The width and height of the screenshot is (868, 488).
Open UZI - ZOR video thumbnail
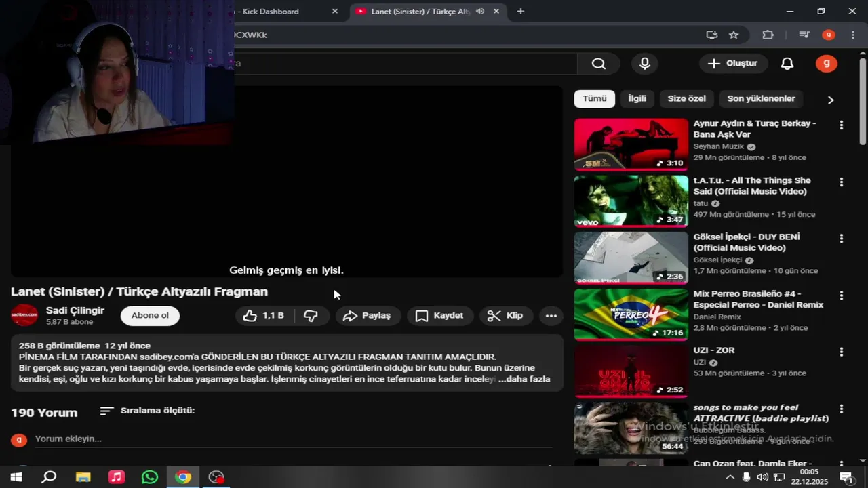pos(631,371)
